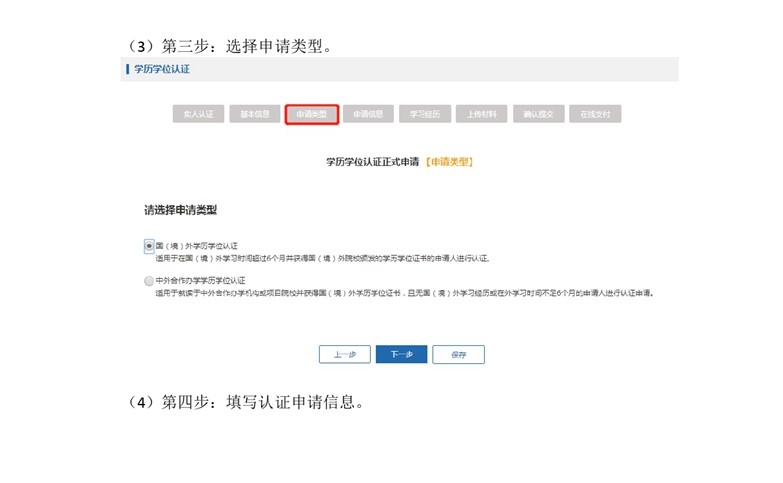Viewport: 783px width, 483px height.
Task: Click the 学历学位认证 page header title
Action: pos(162,69)
